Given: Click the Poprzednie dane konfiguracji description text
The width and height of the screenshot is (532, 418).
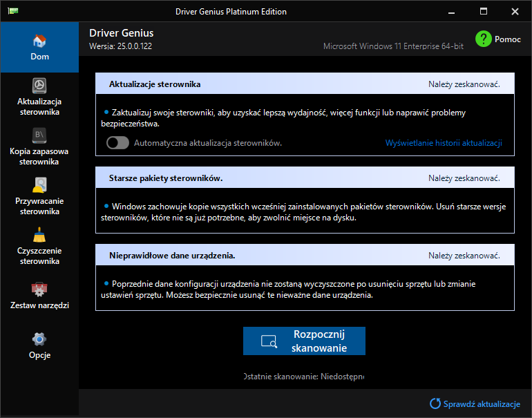Looking at the screenshot, I should [x=288, y=289].
